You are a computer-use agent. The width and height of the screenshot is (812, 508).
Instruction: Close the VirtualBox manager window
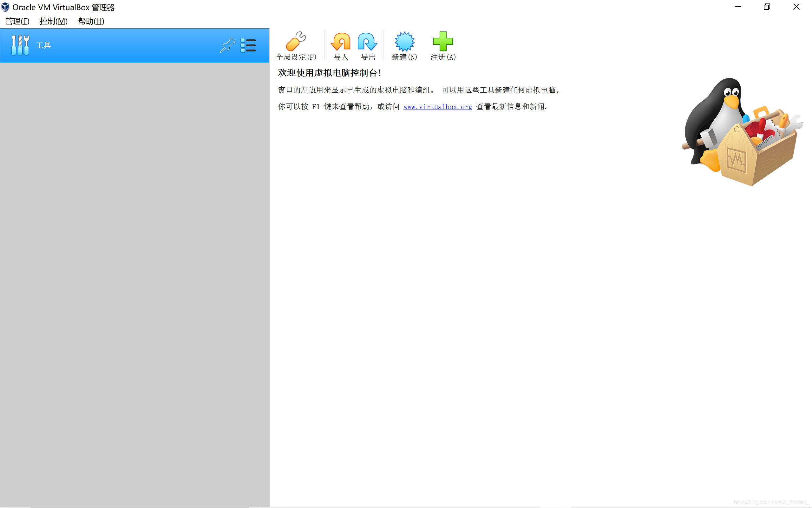coord(796,7)
